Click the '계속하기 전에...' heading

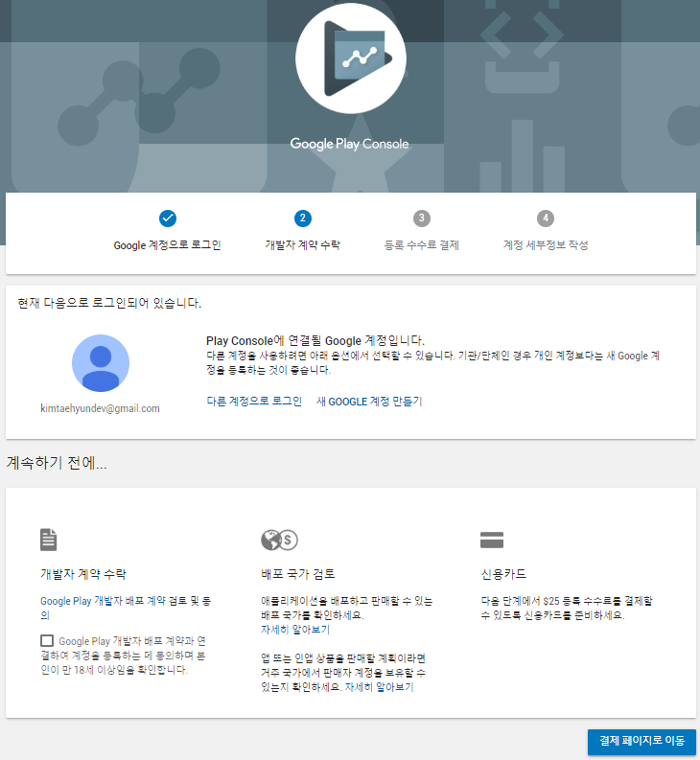pyautogui.click(x=57, y=463)
